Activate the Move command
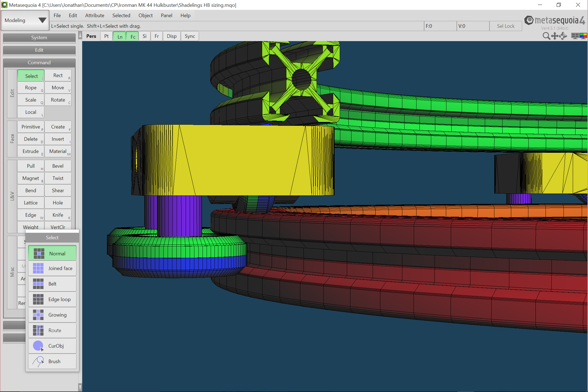 click(x=58, y=88)
